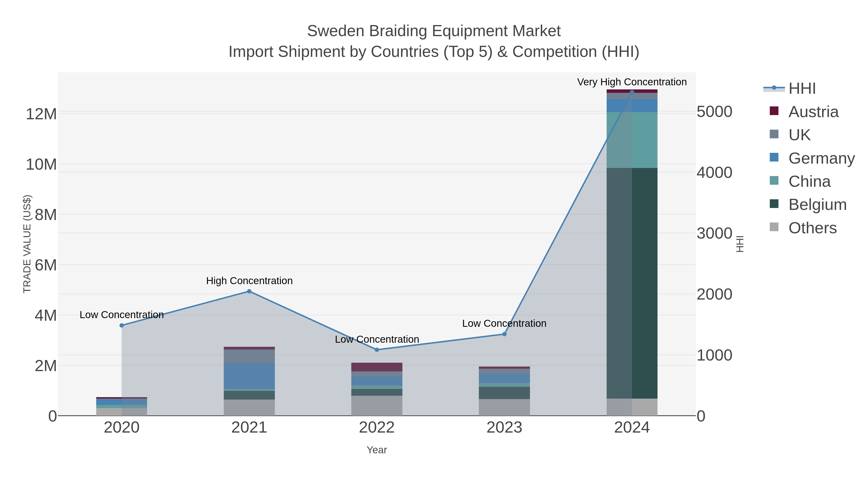Screen dimensions: 868x488
Task: Click the '12M' left axis tick label
Action: click(x=41, y=114)
